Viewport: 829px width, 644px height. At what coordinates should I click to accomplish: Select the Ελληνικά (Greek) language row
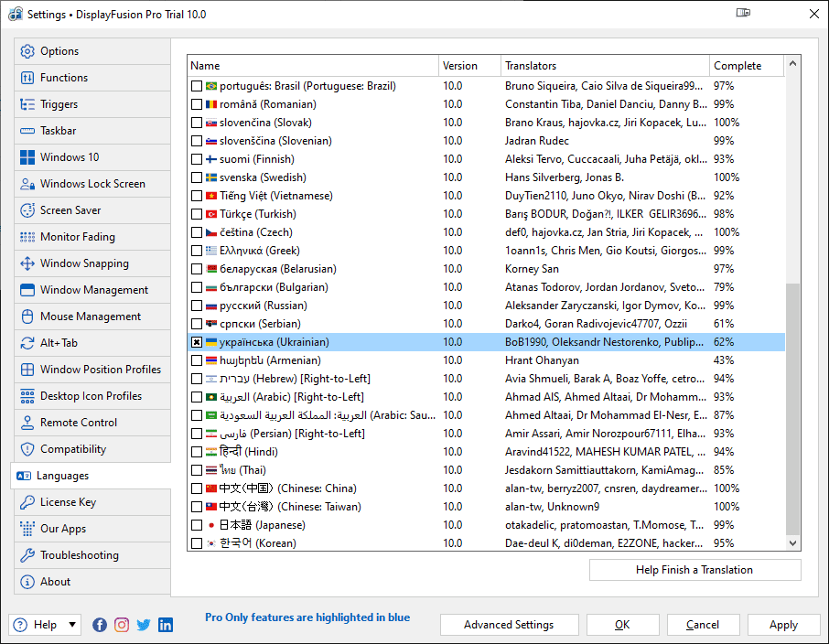(487, 251)
